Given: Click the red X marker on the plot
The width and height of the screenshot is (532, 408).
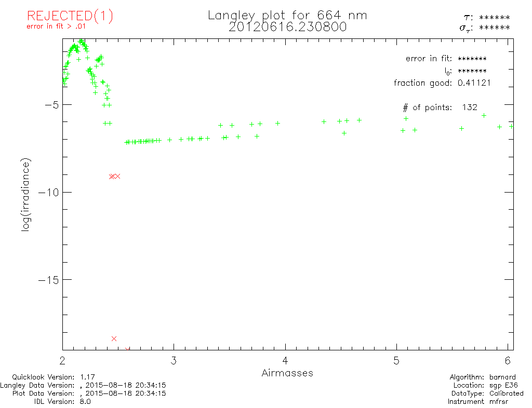Looking at the screenshot, I should pos(112,176).
